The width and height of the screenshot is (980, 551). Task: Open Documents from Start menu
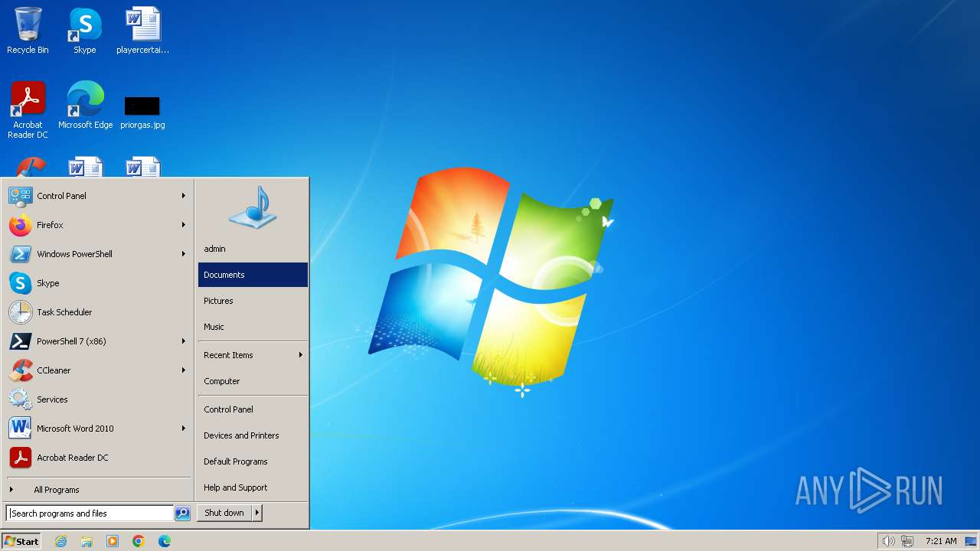click(253, 275)
